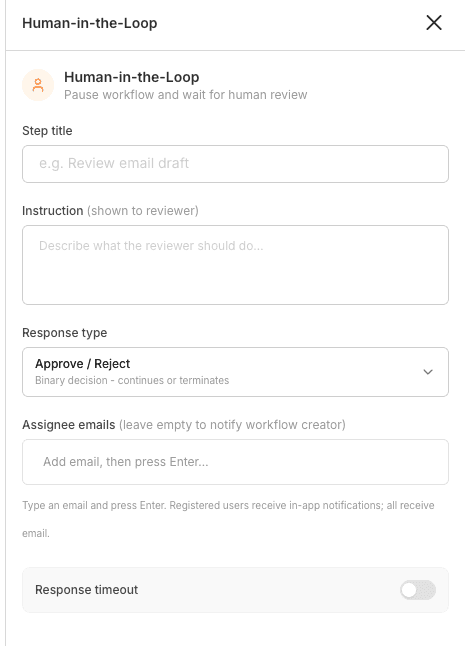This screenshot has width=465, height=646.
Task: Click the Instruction label text
Action: (53, 211)
